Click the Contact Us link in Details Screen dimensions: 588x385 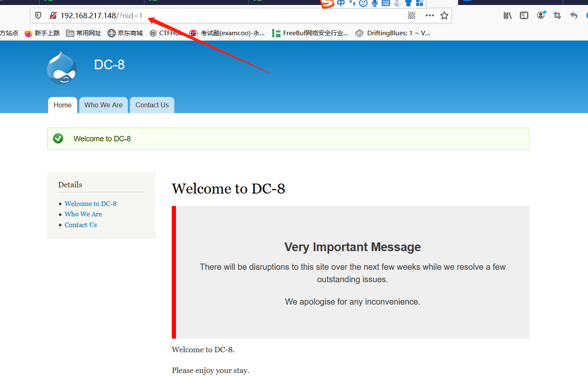[x=81, y=225]
